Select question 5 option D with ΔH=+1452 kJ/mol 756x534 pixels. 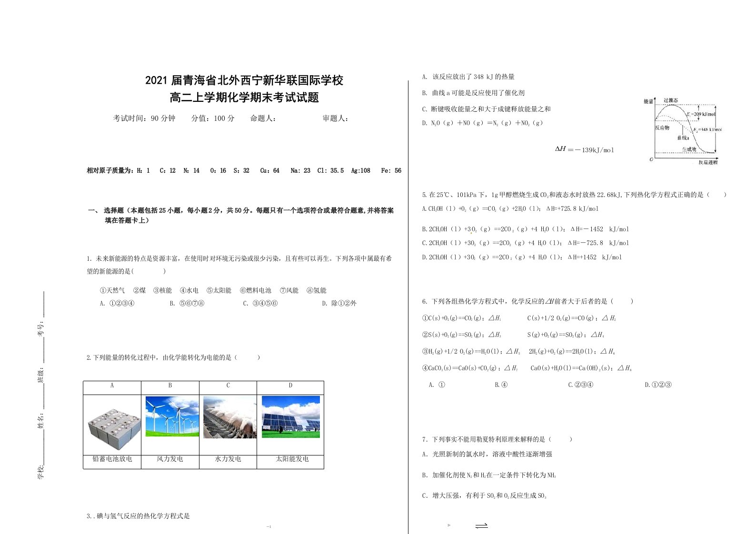522,257
